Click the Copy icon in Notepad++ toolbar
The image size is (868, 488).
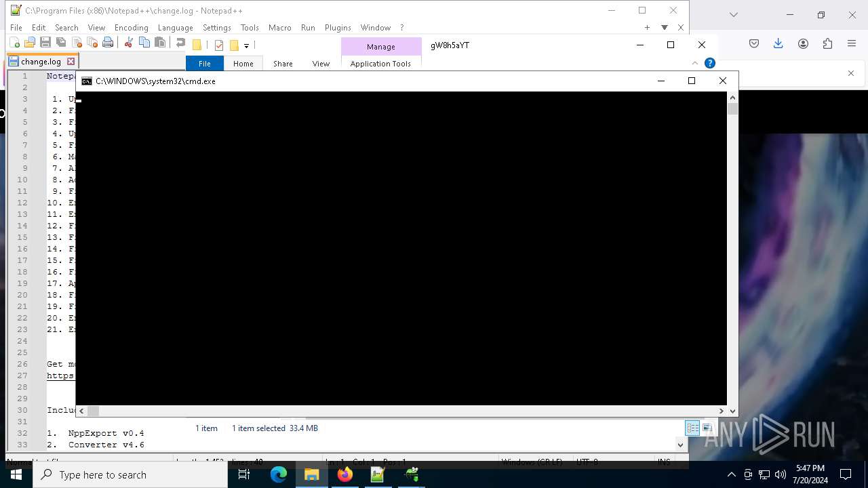click(144, 43)
